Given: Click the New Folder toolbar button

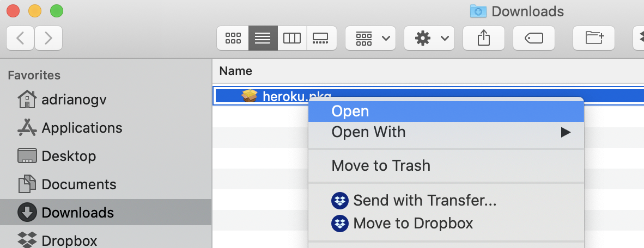Looking at the screenshot, I should click(x=594, y=38).
